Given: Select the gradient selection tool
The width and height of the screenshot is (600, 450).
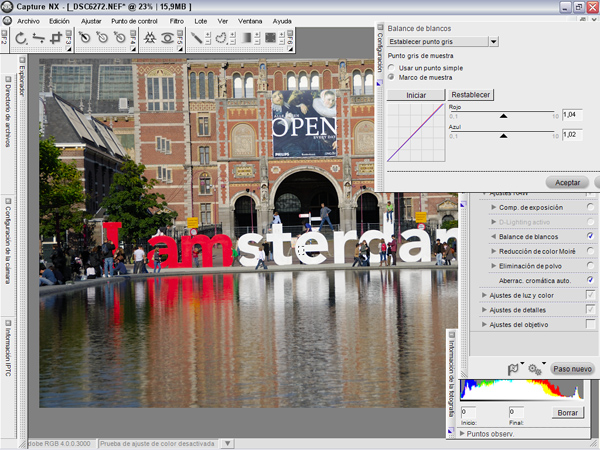Looking at the screenshot, I should (x=246, y=38).
